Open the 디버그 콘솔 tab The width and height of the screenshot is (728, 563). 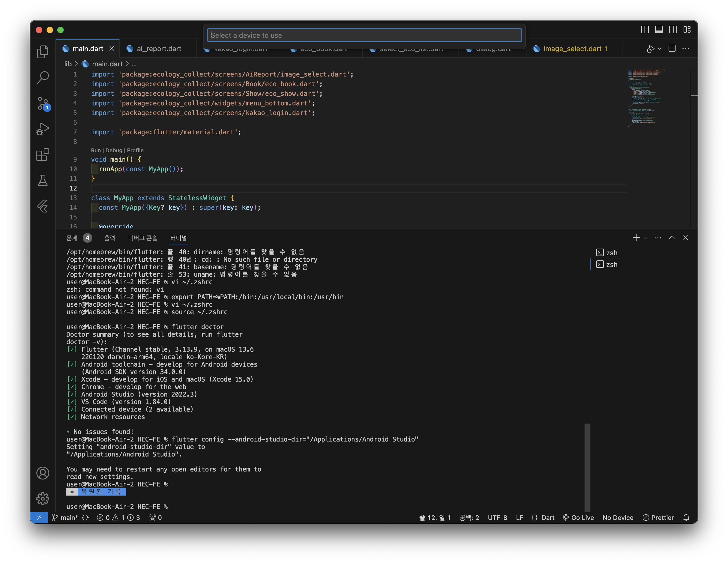143,238
